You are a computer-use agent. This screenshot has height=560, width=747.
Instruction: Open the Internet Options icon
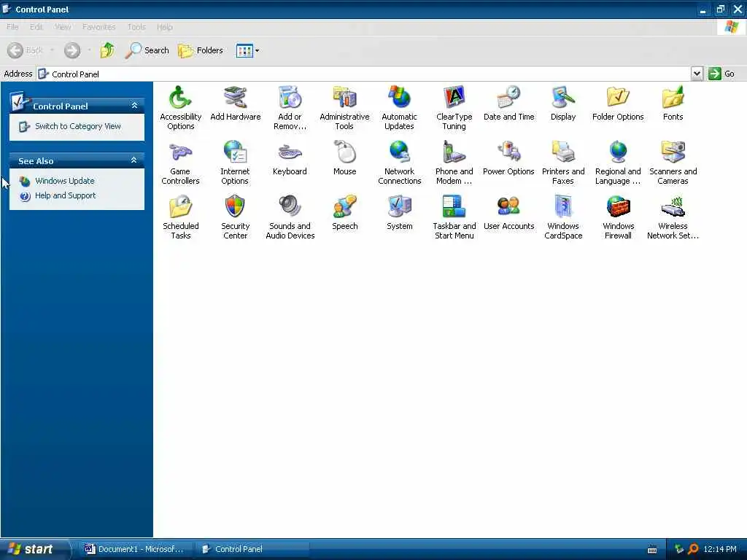tap(236, 152)
